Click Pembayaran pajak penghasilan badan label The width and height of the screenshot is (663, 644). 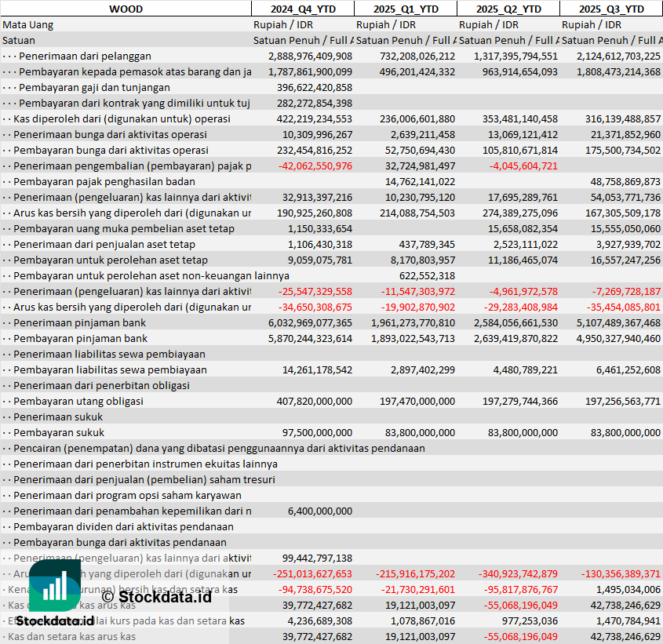pyautogui.click(x=104, y=181)
